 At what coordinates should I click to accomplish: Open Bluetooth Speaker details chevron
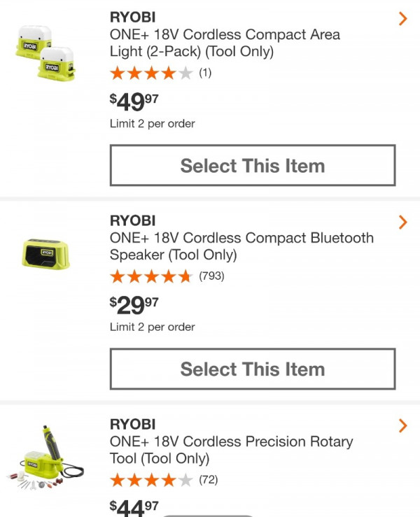[x=402, y=222]
